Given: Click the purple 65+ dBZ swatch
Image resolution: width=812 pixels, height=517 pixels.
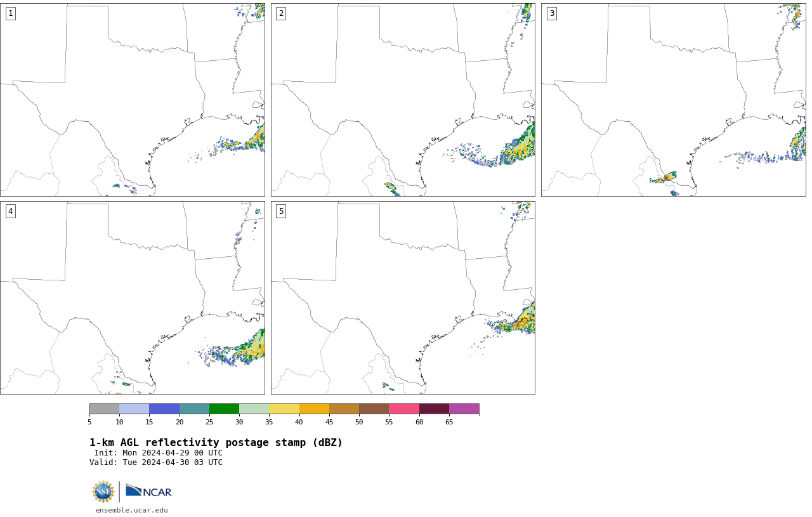Looking at the screenshot, I should point(464,409).
